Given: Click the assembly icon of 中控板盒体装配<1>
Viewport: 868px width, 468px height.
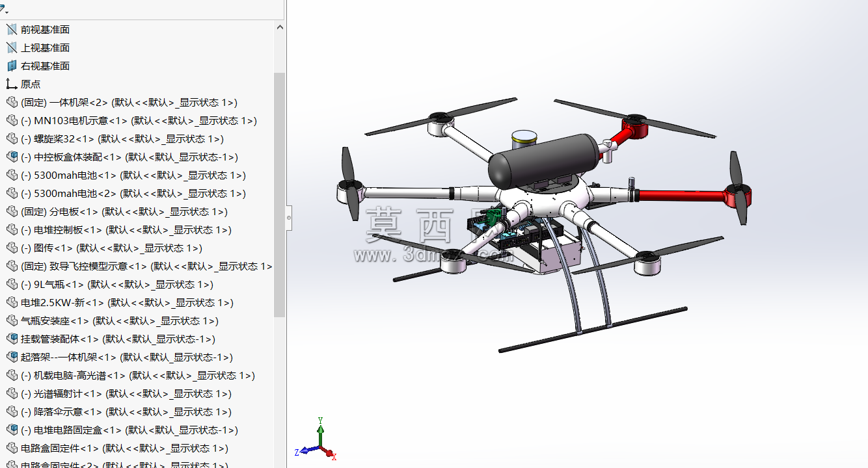Looking at the screenshot, I should click(11, 157).
